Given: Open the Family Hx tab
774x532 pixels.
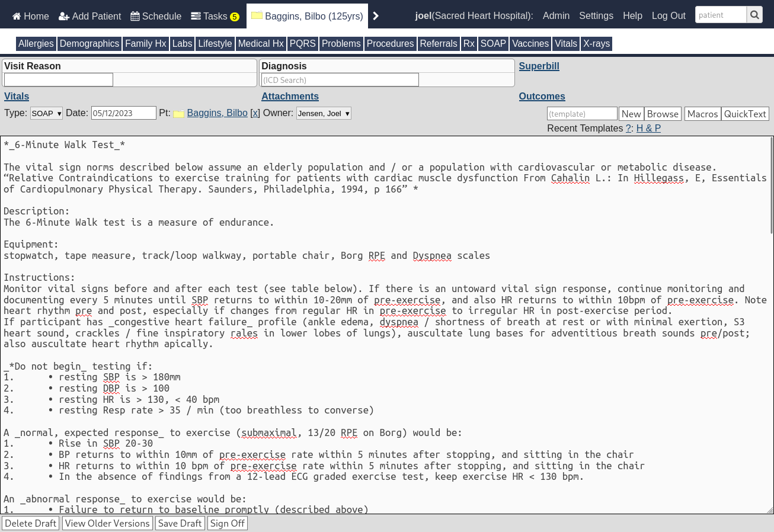Looking at the screenshot, I should coord(146,44).
